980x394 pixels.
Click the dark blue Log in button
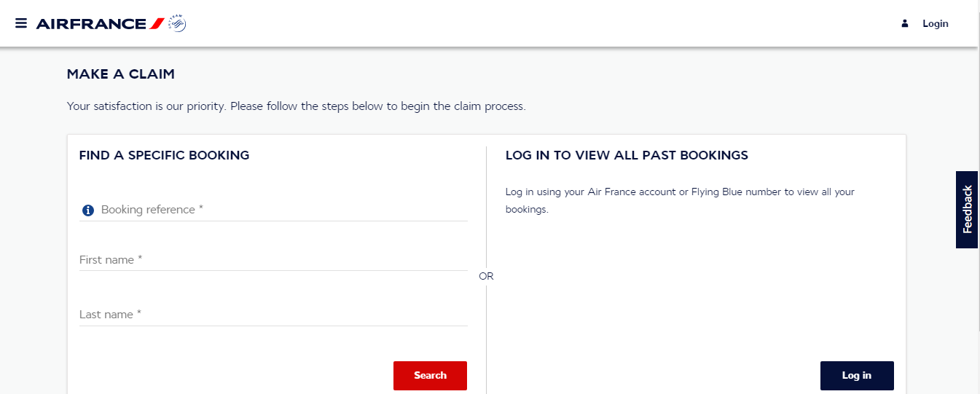coord(857,375)
